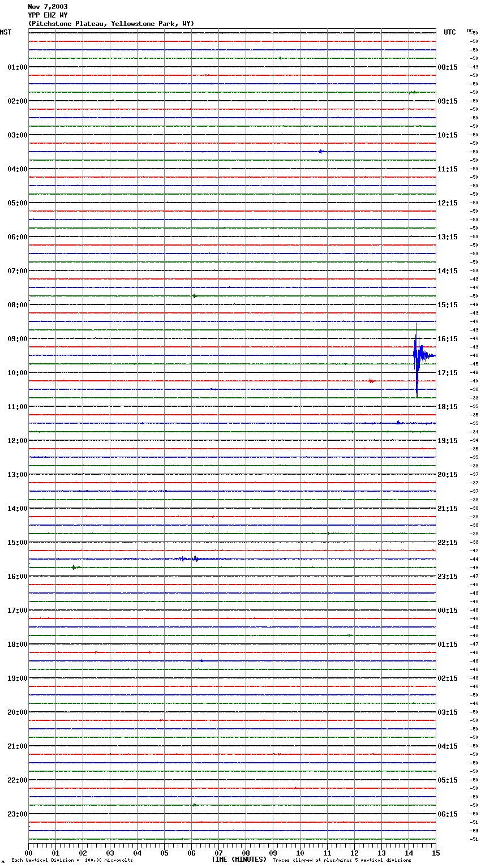Click the '05' minute tick label

(164, 853)
